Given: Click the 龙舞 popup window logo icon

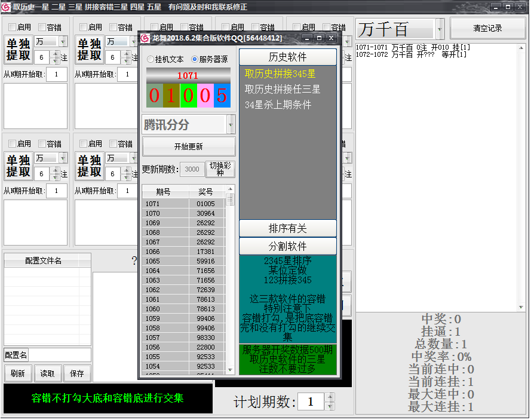Looking at the screenshot, I should (x=145, y=38).
